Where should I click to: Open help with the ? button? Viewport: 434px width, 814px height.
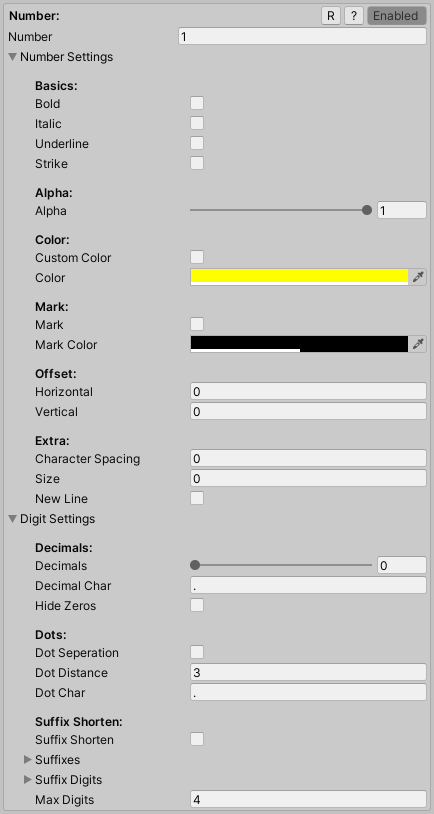coord(354,16)
